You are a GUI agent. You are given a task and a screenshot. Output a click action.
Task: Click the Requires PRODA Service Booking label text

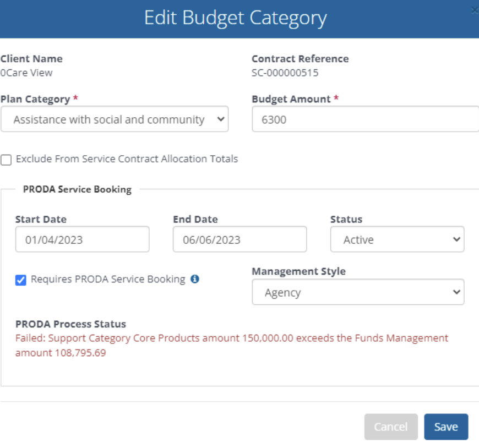(108, 279)
